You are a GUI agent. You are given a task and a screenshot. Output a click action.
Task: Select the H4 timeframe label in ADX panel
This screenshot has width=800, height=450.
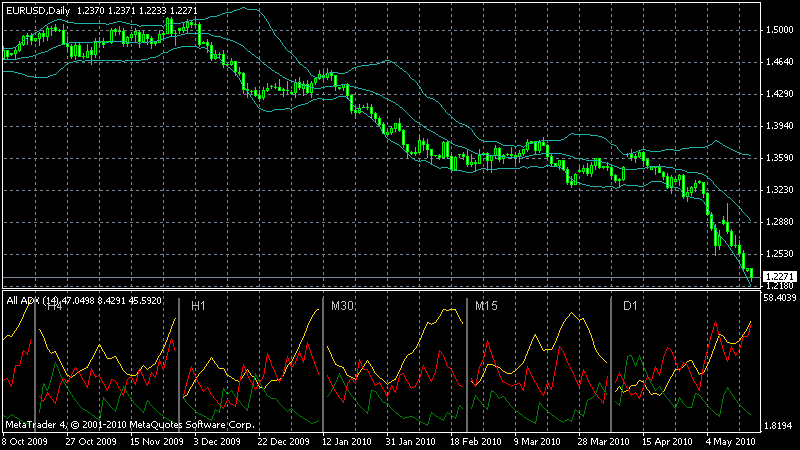pos(54,307)
